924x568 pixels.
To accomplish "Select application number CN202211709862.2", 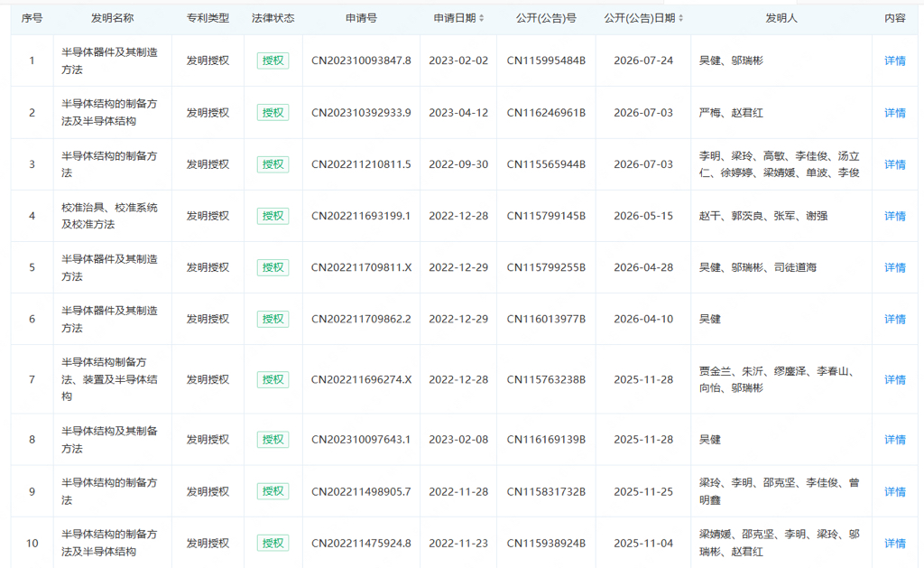I will (x=361, y=319).
